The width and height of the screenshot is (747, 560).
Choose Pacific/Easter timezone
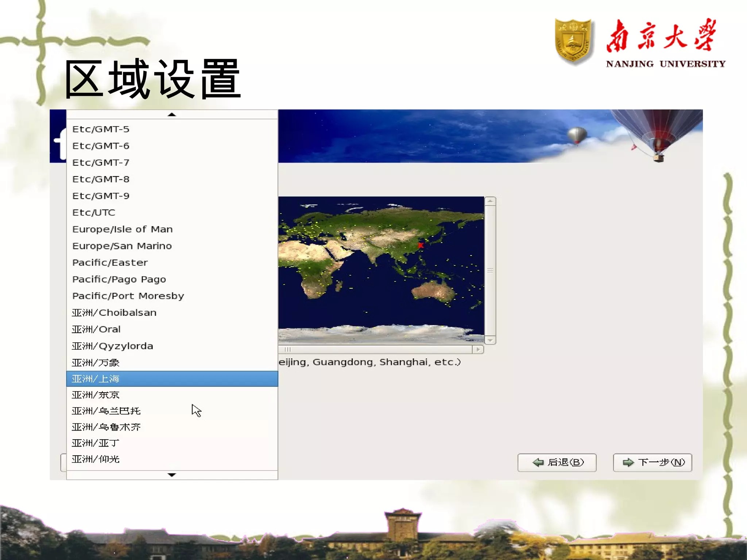(172, 262)
